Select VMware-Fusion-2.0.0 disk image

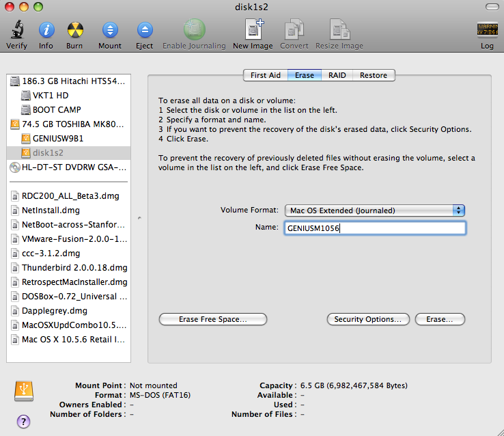[x=68, y=239]
